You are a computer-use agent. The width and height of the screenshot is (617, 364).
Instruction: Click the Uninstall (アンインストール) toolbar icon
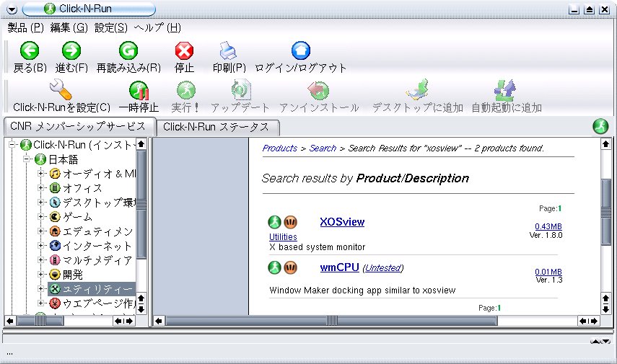tap(318, 90)
